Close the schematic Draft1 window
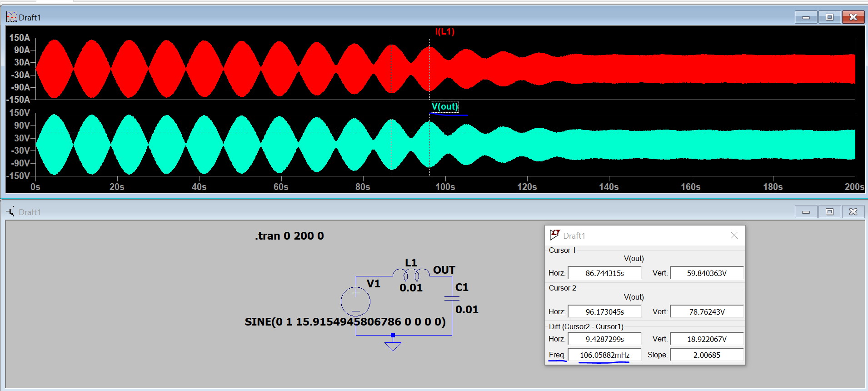 click(853, 212)
